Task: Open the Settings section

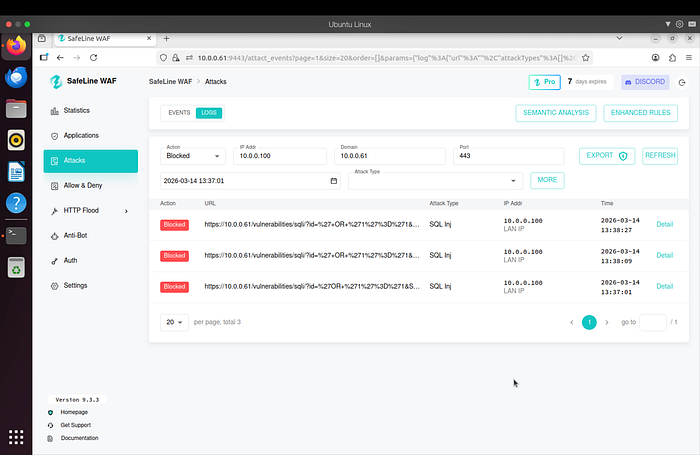Action: [x=91, y=286]
